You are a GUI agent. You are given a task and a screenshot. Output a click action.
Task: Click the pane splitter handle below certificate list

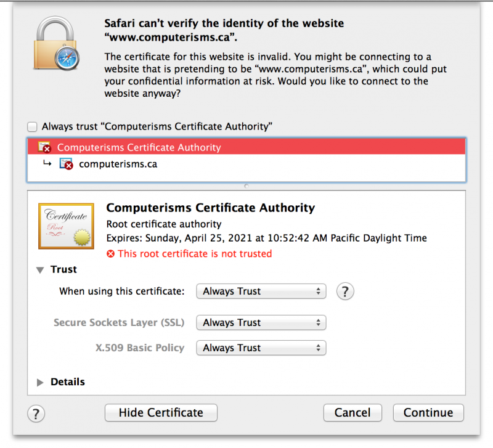click(246, 186)
